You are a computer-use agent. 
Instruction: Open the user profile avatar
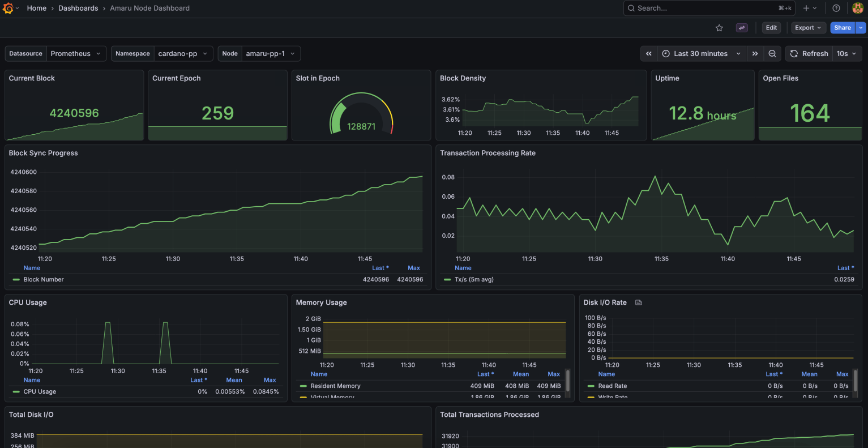tap(858, 8)
